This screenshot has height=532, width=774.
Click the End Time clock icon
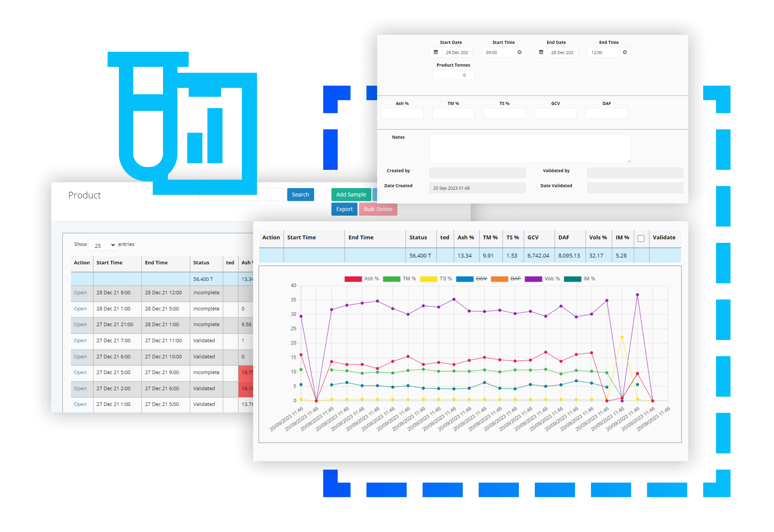click(x=625, y=52)
